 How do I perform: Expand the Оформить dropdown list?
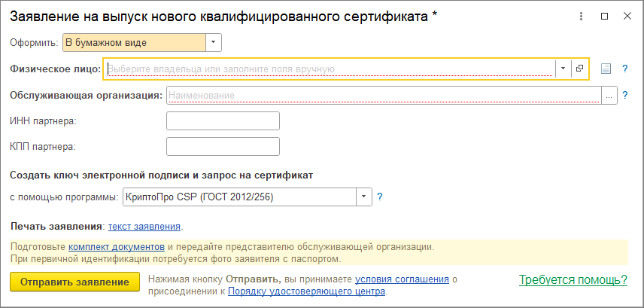tap(214, 43)
